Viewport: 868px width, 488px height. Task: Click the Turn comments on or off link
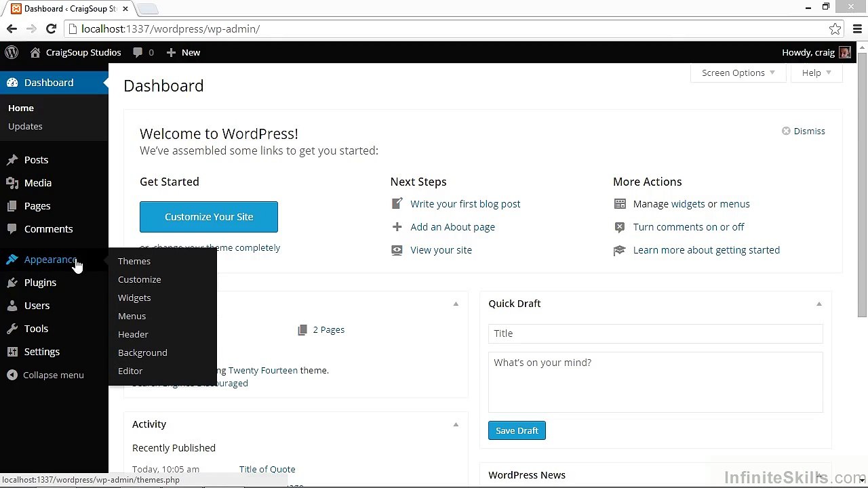689,226
